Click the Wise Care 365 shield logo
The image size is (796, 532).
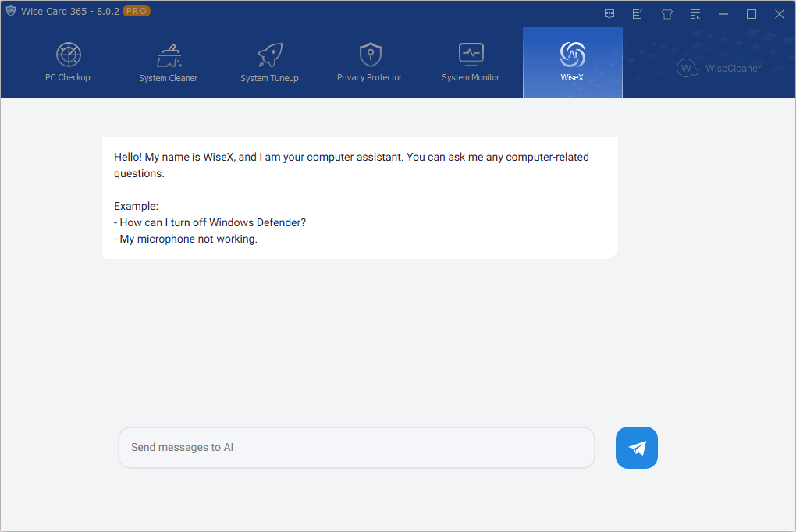[x=11, y=11]
